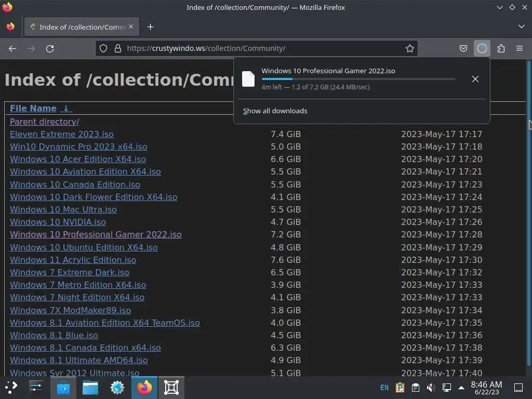Open a new tab with plus
The height and width of the screenshot is (399, 532).
150,27
